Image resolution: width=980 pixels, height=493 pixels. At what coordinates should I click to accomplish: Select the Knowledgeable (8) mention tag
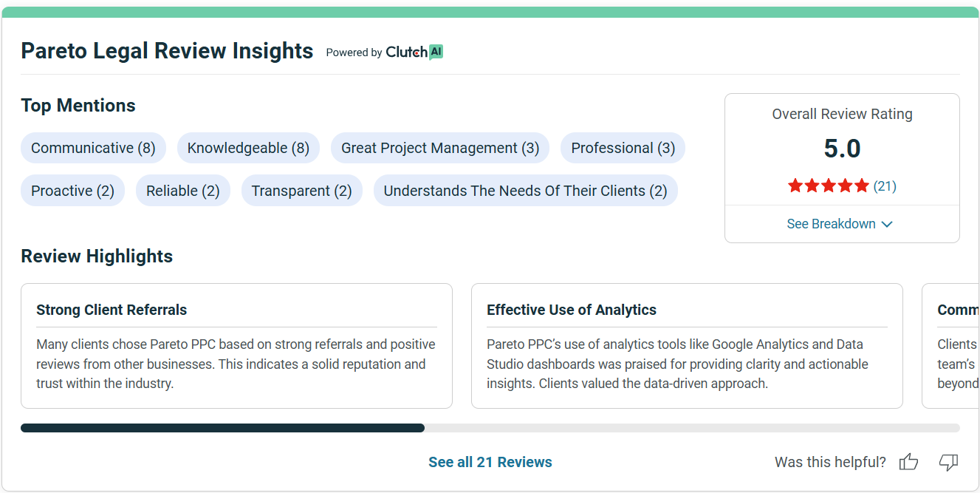(x=248, y=148)
